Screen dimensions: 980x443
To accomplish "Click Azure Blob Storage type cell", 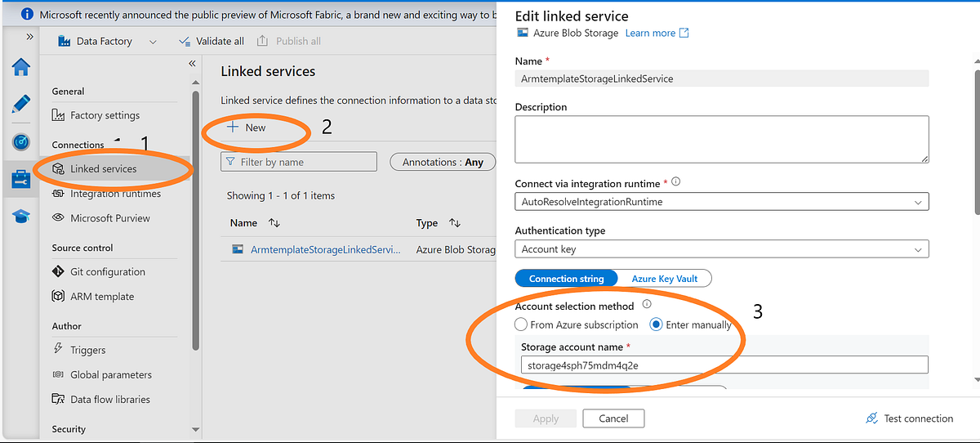I will pos(456,249).
